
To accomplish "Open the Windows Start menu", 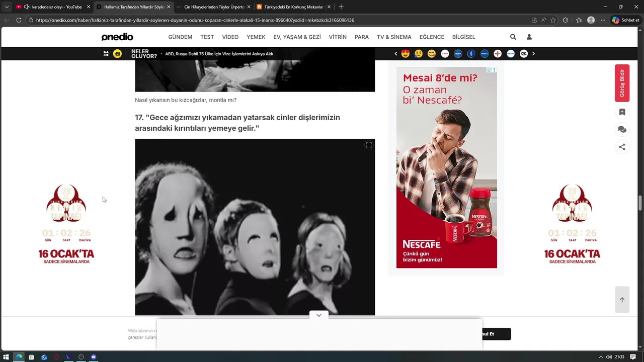I will pyautogui.click(x=7, y=357).
